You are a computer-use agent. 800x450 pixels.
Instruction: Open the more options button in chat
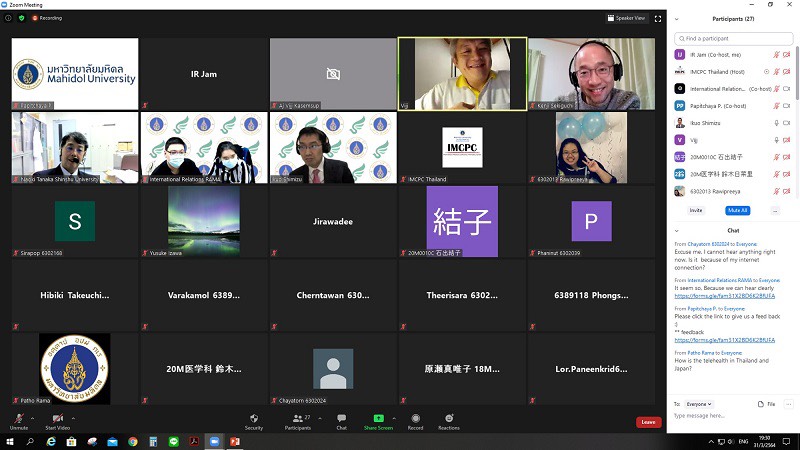[x=787, y=403]
